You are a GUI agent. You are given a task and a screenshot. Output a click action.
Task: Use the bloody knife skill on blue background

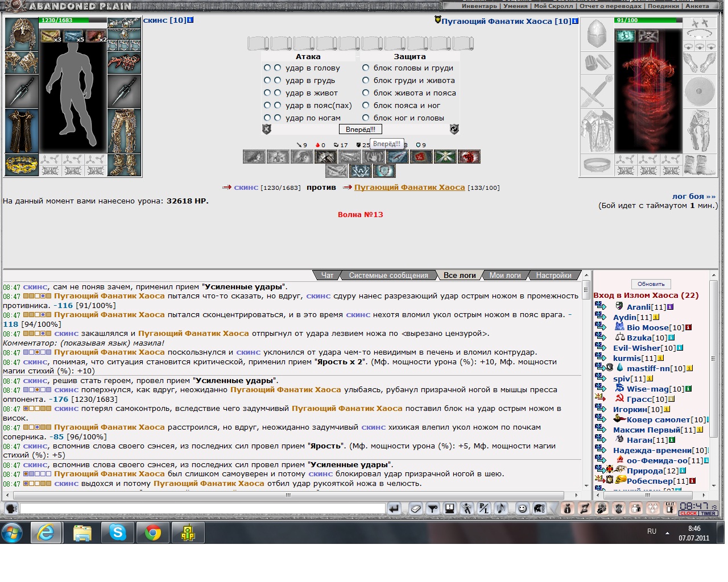(398, 156)
